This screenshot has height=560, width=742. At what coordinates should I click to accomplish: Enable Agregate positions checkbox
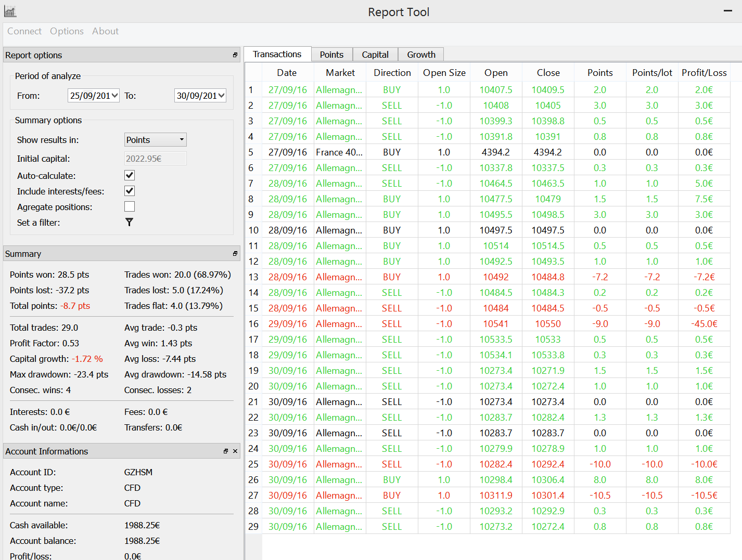[130, 207]
